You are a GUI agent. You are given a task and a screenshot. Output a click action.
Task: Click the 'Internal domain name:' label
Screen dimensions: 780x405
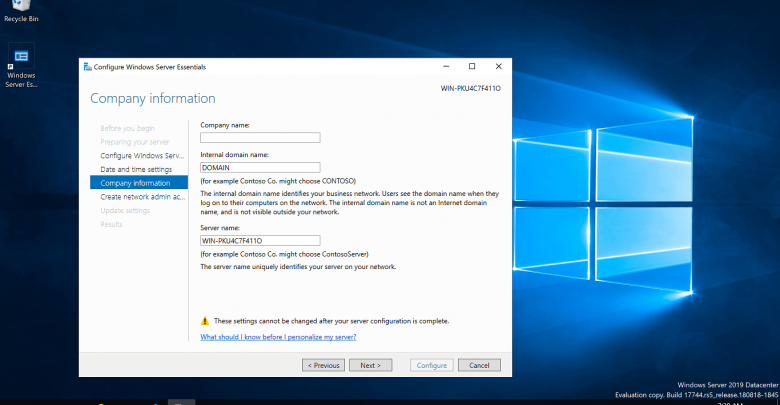click(x=234, y=155)
